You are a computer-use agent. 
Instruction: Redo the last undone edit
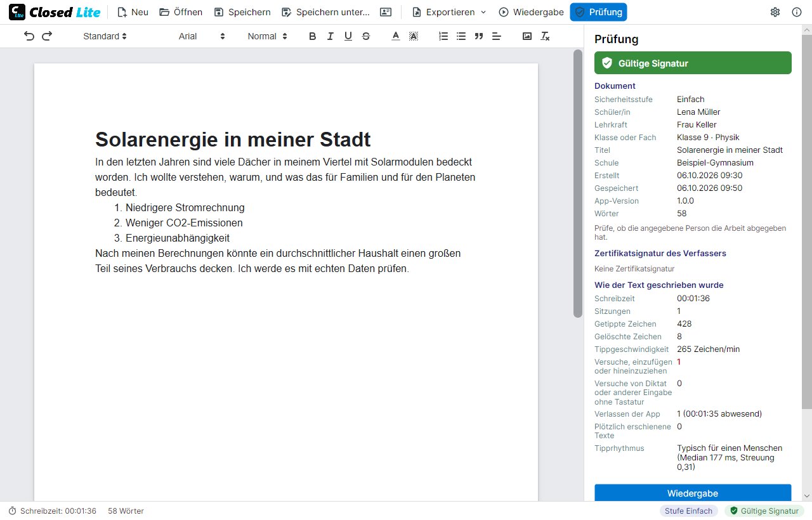pos(47,36)
